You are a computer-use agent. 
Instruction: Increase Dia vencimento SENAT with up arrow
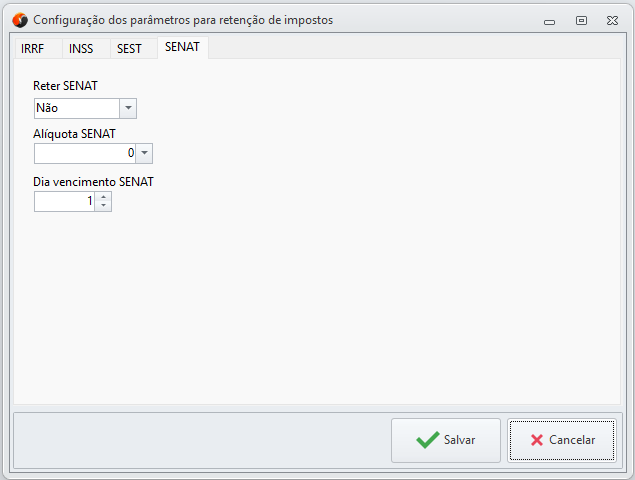point(104,197)
